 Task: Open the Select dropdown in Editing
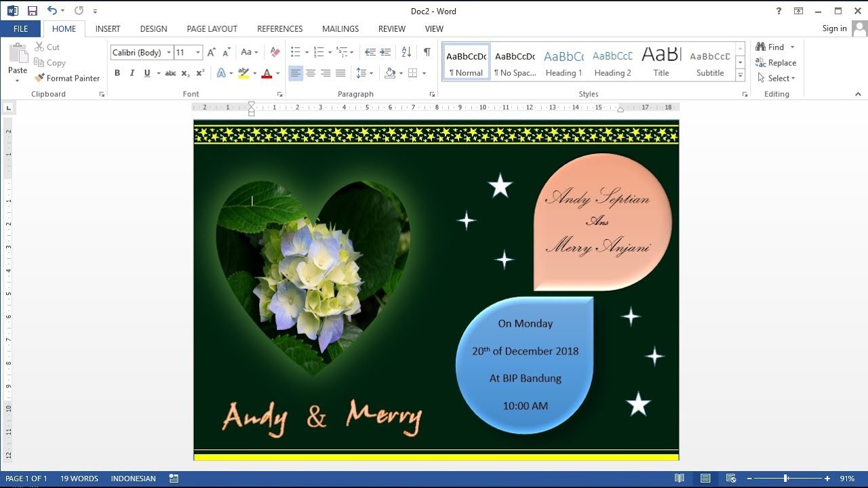[776, 78]
